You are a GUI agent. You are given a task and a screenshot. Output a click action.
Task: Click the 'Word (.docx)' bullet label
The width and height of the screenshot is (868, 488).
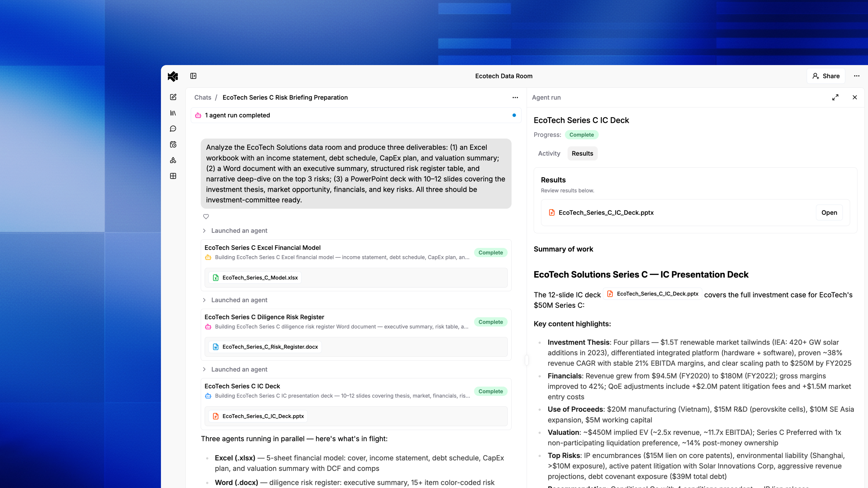[236, 483]
